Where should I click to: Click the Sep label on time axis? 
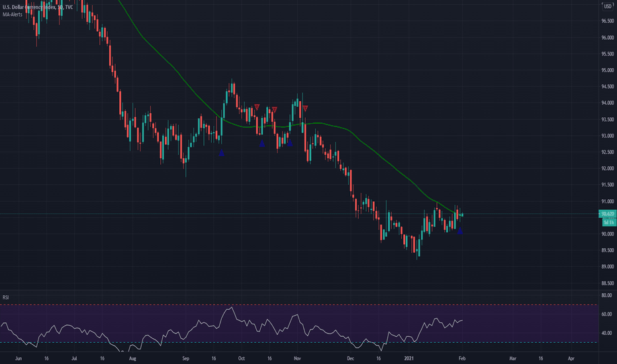coord(186,359)
